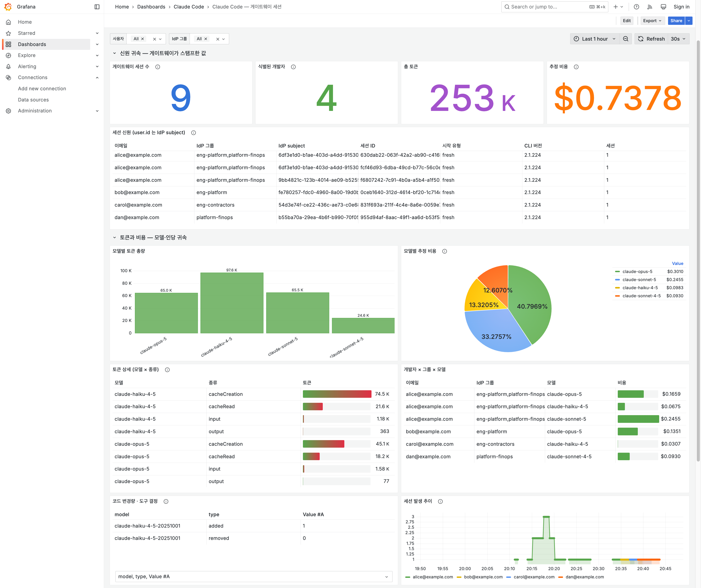Click the 97.6 K claude-haiku-4-5 bar

[x=232, y=303]
